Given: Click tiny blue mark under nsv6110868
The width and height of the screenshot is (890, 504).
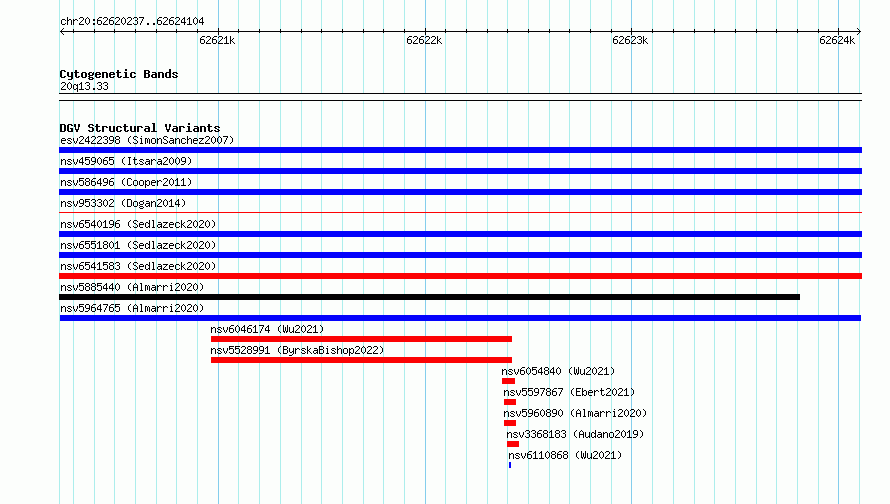Looking at the screenshot, I should pos(510,465).
